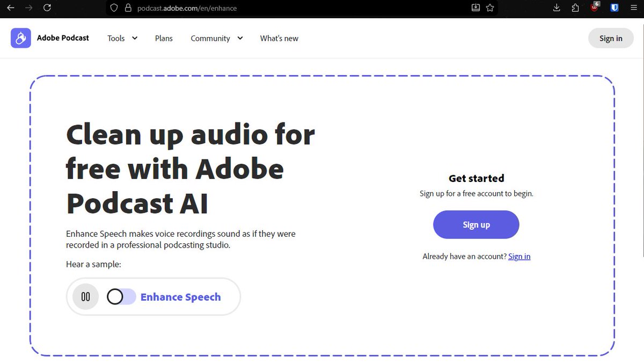The height and width of the screenshot is (363, 644).
Task: Click the Bitwarden extension icon
Action: [x=615, y=8]
